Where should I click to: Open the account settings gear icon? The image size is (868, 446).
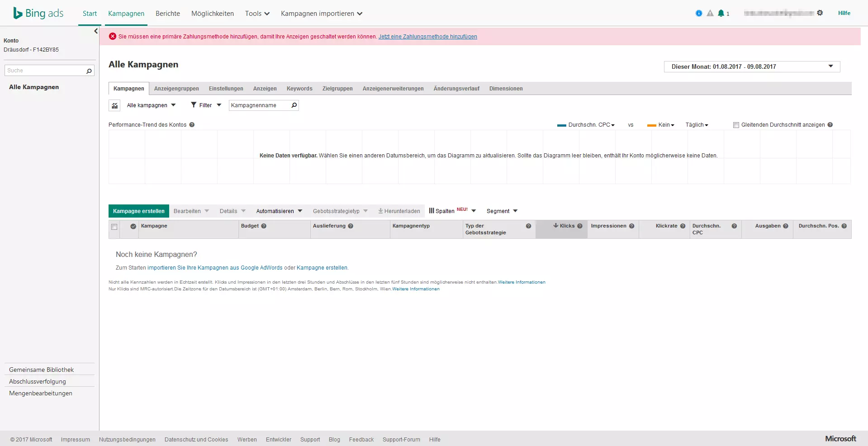click(x=820, y=13)
